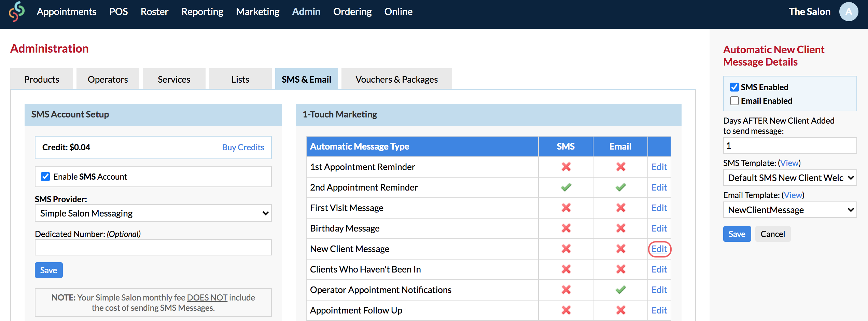Viewport: 868px width, 321px height.
Task: Click the red X for Birthday Message Email
Action: coord(620,228)
